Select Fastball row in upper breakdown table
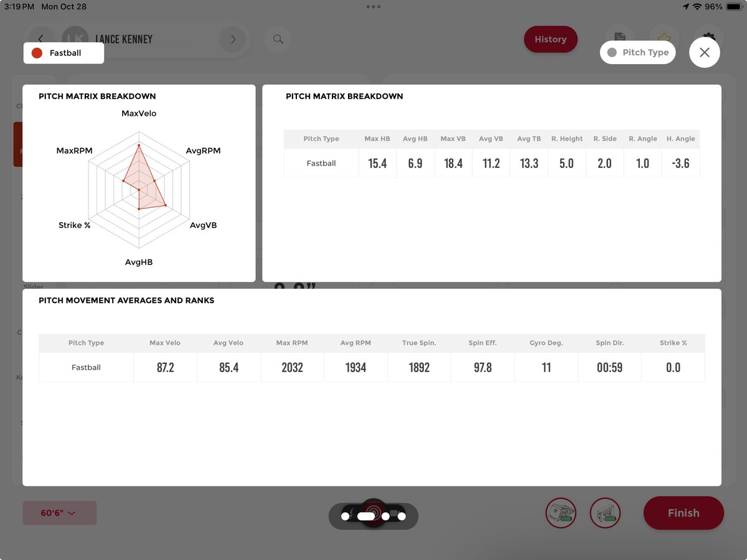Screen dimensions: 747x560 tap(492, 163)
